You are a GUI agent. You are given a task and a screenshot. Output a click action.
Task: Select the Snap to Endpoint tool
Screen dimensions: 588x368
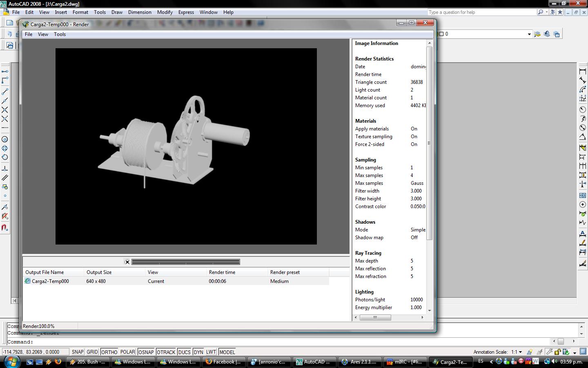[5, 92]
